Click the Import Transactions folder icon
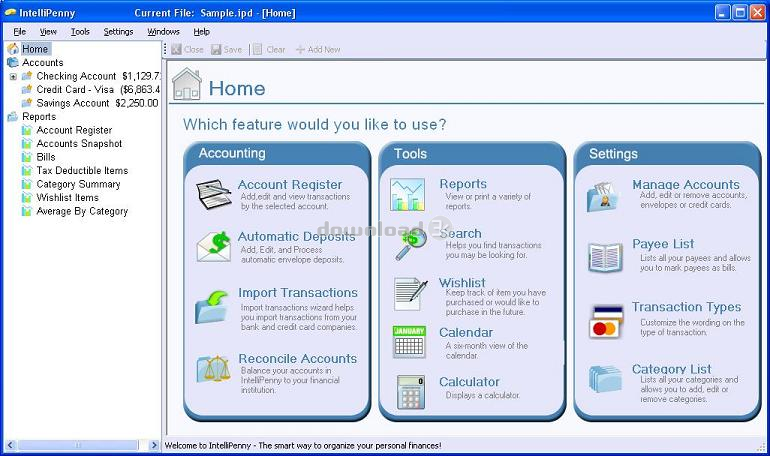This screenshot has width=770, height=456. [212, 307]
